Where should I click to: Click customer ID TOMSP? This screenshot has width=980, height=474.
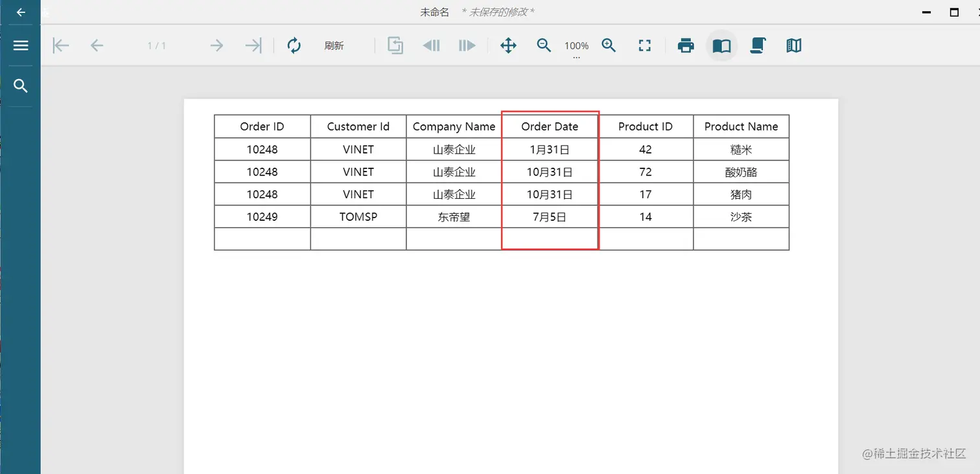358,217
